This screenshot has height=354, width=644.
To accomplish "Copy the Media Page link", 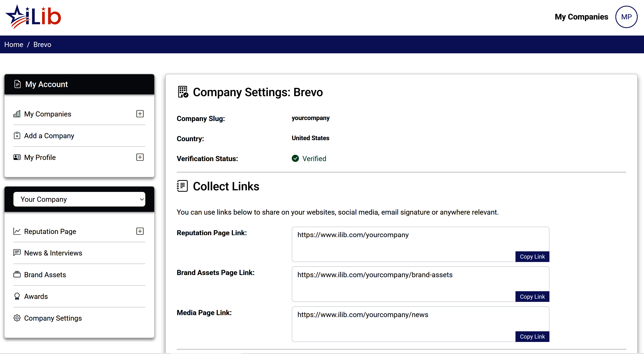I will [x=532, y=336].
